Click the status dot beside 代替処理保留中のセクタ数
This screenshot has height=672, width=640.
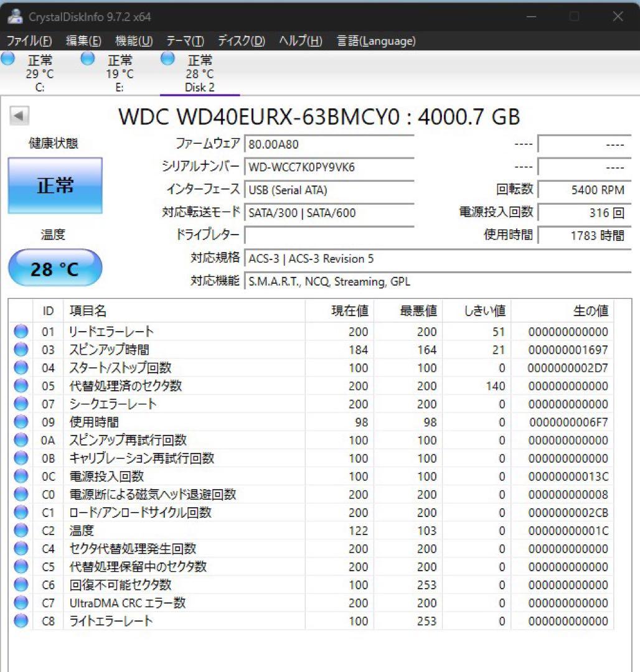(20, 567)
